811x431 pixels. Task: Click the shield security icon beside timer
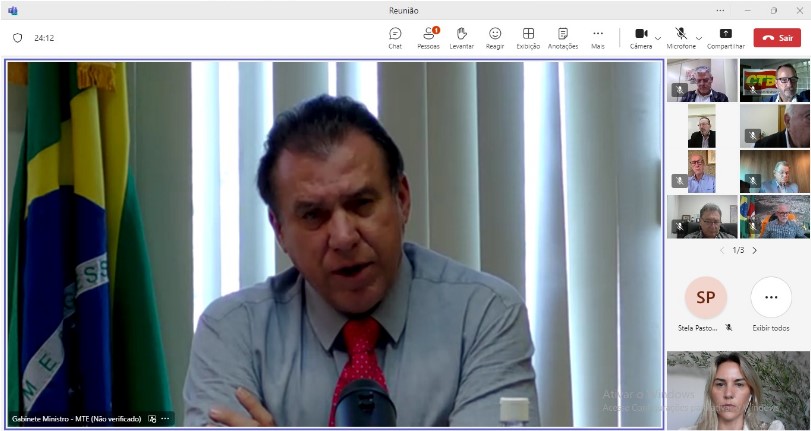click(x=17, y=38)
